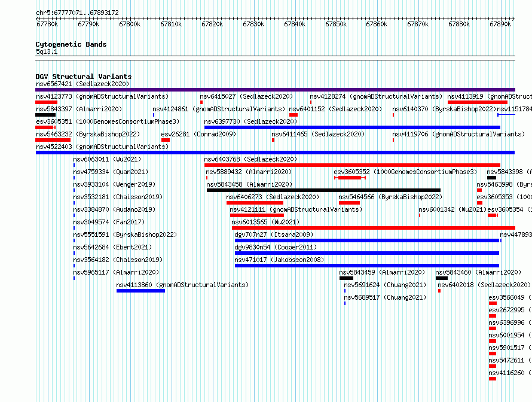
Task: Click nsv4759334 (Quan2021) label
Action: 111,172
